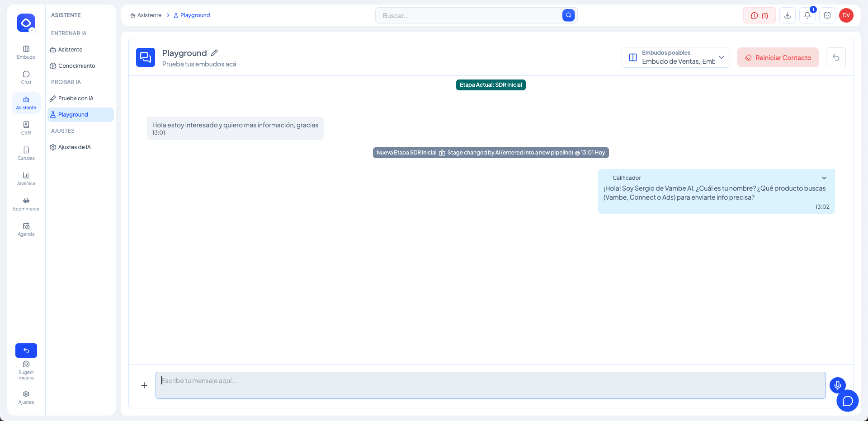Open Analítica in the left sidebar
This screenshot has height=421, width=868.
[x=26, y=178]
